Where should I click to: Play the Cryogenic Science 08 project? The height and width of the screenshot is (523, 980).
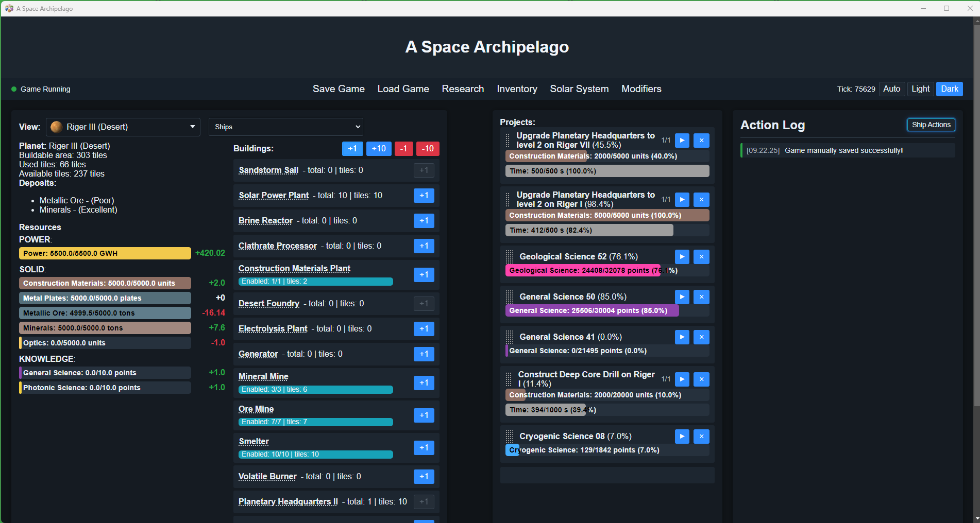pyautogui.click(x=682, y=437)
